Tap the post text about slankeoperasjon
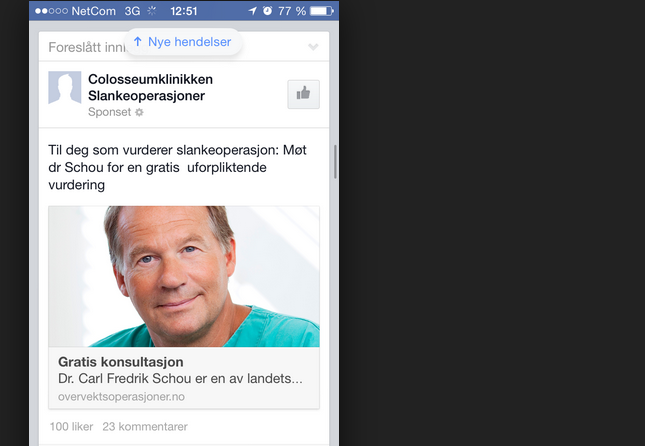 point(177,167)
